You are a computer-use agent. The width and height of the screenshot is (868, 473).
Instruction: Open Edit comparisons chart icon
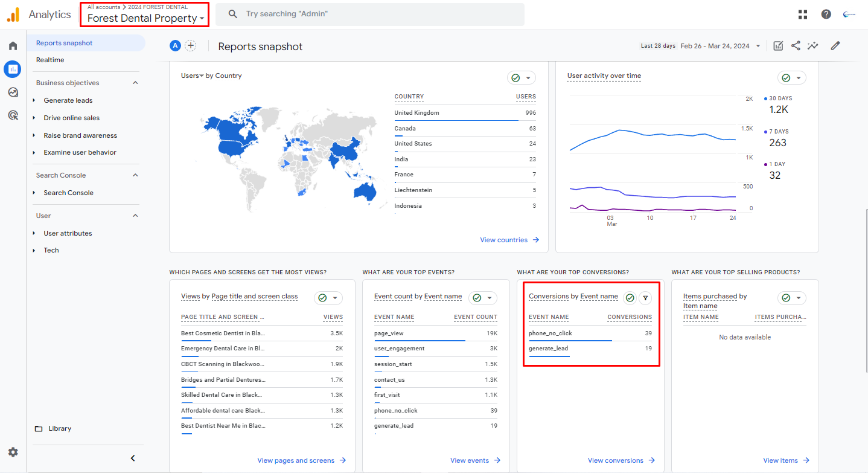tap(779, 46)
